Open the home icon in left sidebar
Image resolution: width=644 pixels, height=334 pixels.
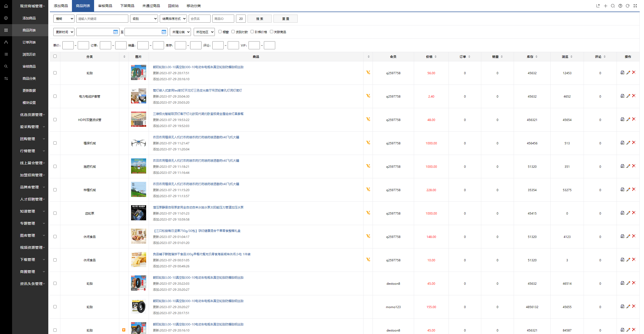tap(6, 6)
